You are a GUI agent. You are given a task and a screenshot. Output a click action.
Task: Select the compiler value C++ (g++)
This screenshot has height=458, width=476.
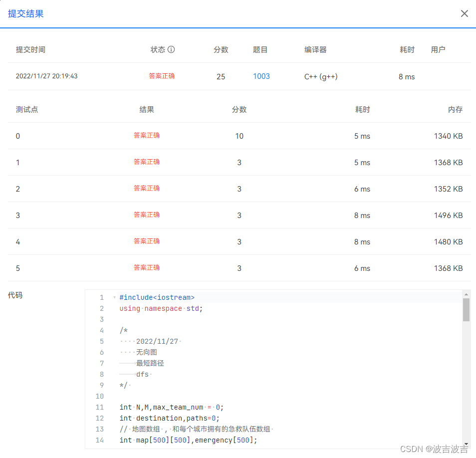321,77
